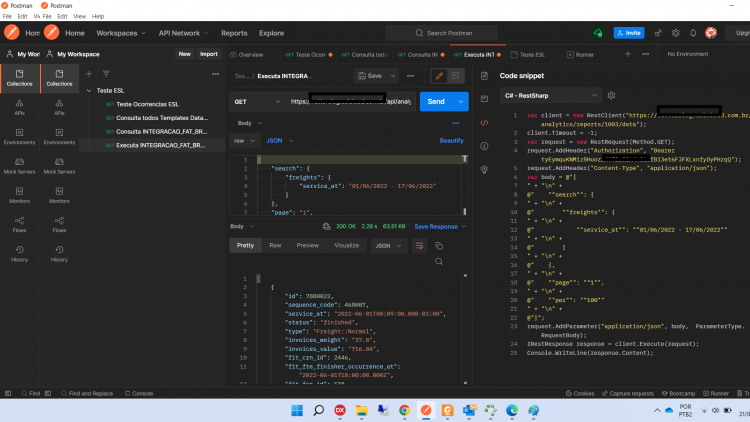Image resolution: width=750 pixels, height=422 pixels.
Task: Open File Explorer from the taskbar
Action: 361,411
